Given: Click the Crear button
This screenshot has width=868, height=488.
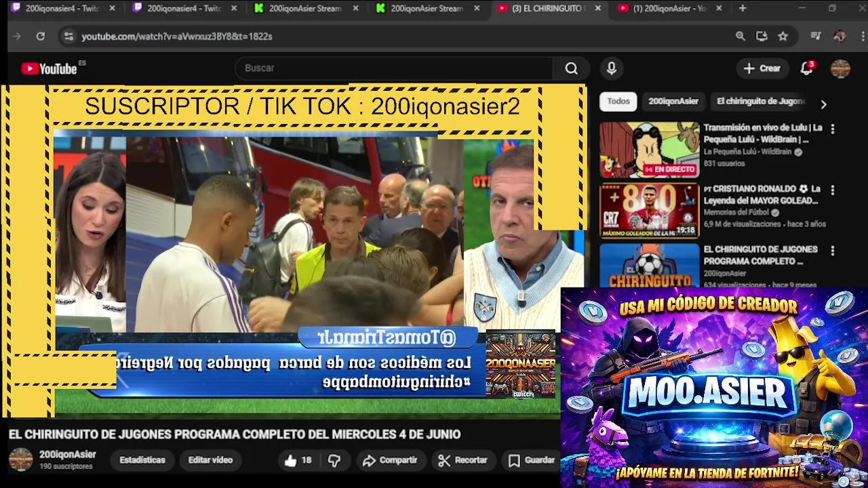Looking at the screenshot, I should click(762, 68).
